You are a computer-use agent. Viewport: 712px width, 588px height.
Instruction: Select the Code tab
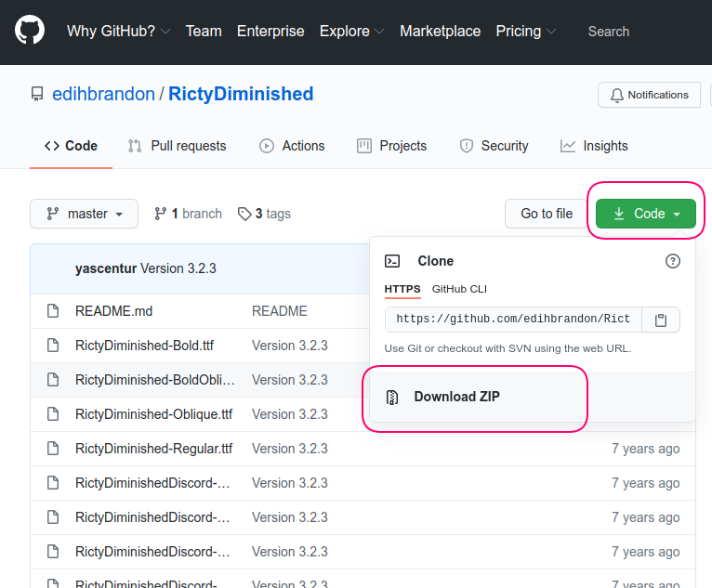tap(71, 146)
